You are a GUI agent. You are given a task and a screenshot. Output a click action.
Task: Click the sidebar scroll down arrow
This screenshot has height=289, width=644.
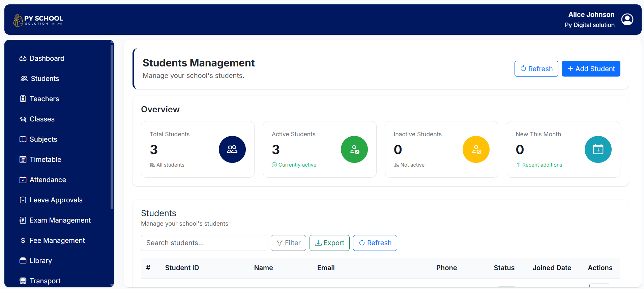coord(112,285)
